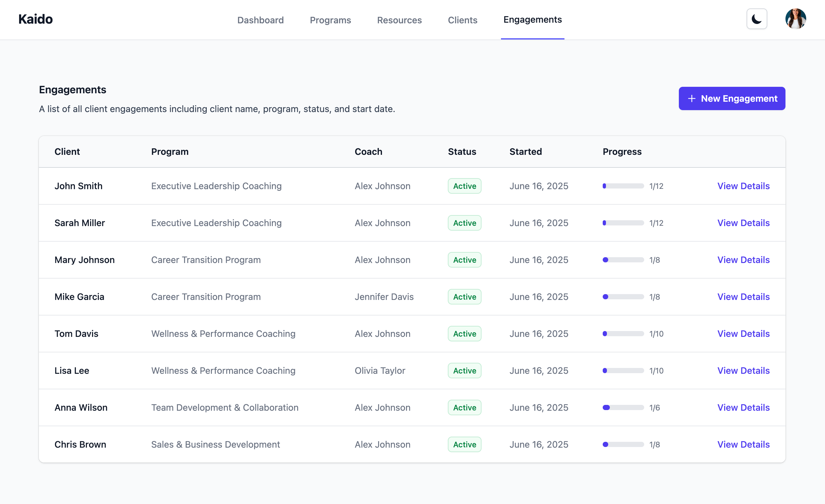Select the Engagements tab
825x504 pixels.
pos(532,20)
